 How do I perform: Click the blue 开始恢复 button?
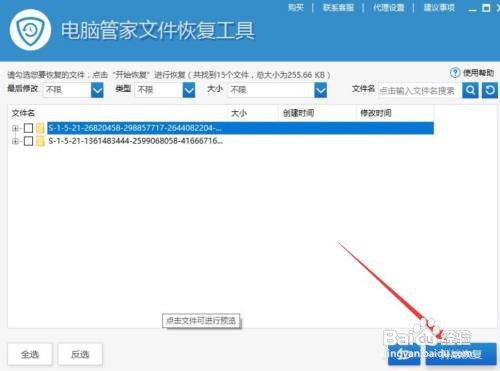(x=461, y=354)
